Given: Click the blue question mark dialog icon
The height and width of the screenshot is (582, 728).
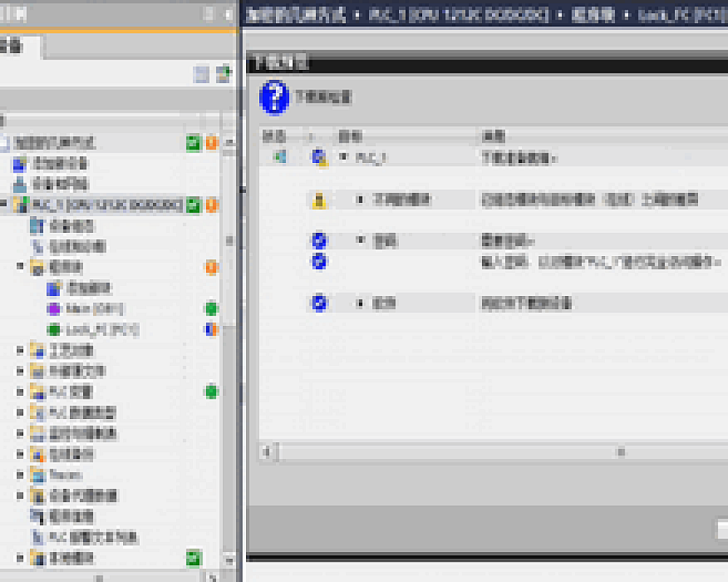Looking at the screenshot, I should [x=274, y=97].
